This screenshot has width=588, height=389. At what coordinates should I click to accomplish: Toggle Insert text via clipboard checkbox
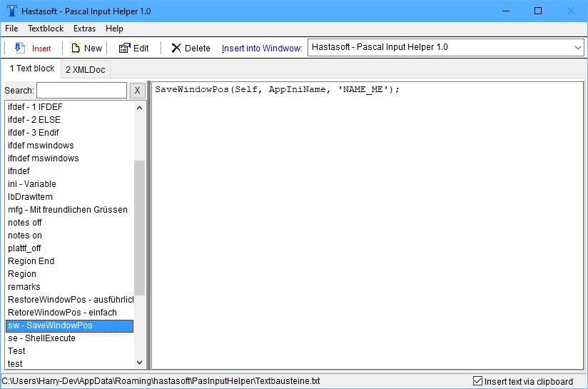pos(477,381)
